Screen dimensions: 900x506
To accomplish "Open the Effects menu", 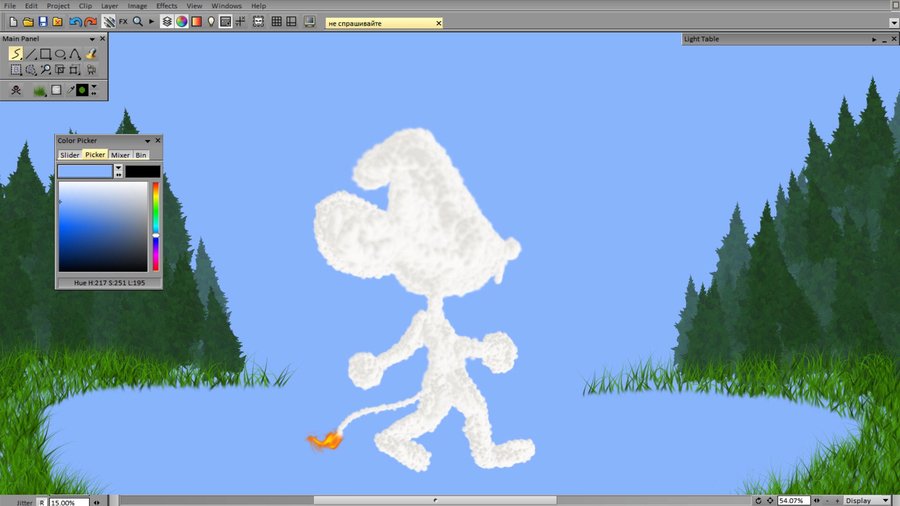I will pyautogui.click(x=166, y=6).
